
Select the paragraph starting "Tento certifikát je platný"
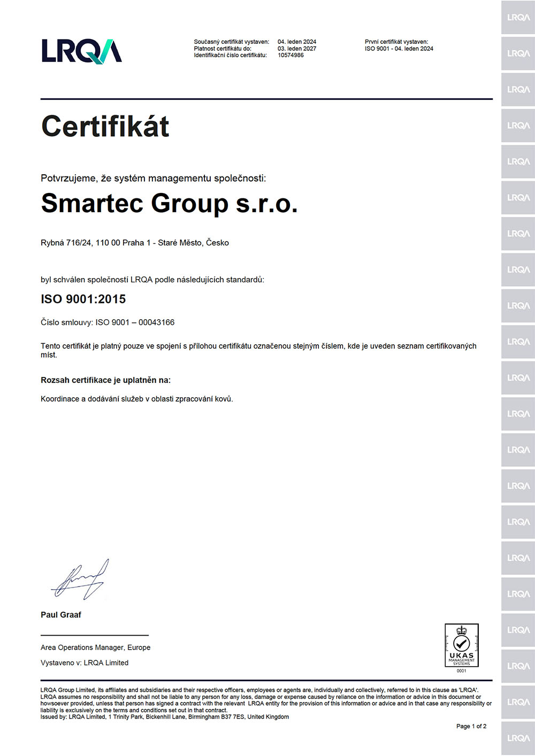point(258,350)
